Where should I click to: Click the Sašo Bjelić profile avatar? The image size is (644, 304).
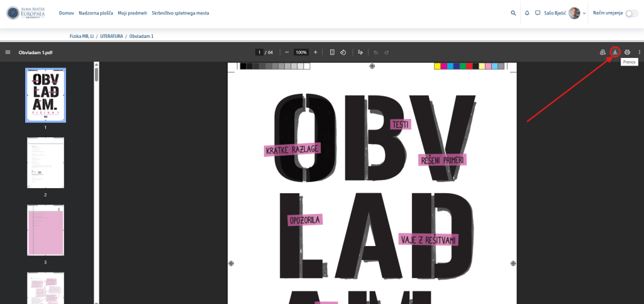(574, 13)
